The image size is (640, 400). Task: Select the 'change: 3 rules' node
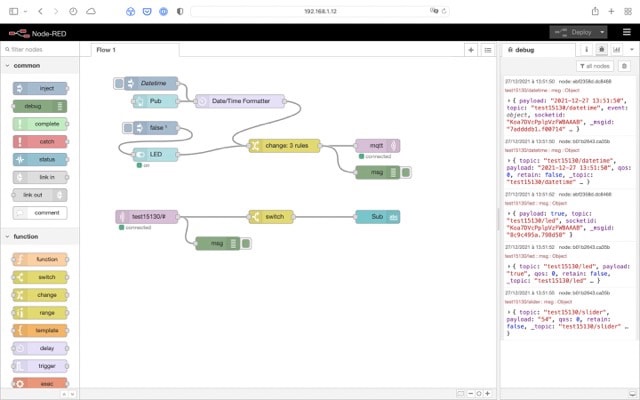coord(284,145)
